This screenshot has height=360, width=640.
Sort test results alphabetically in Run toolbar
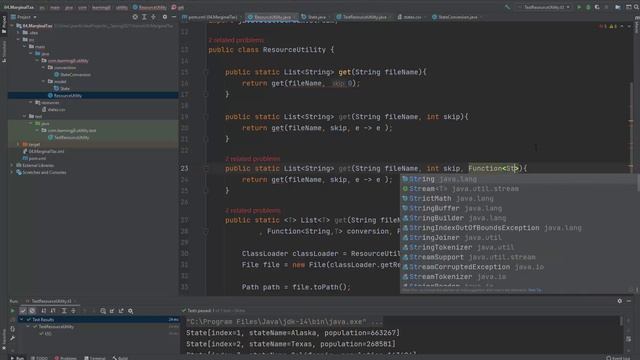click(x=44, y=311)
